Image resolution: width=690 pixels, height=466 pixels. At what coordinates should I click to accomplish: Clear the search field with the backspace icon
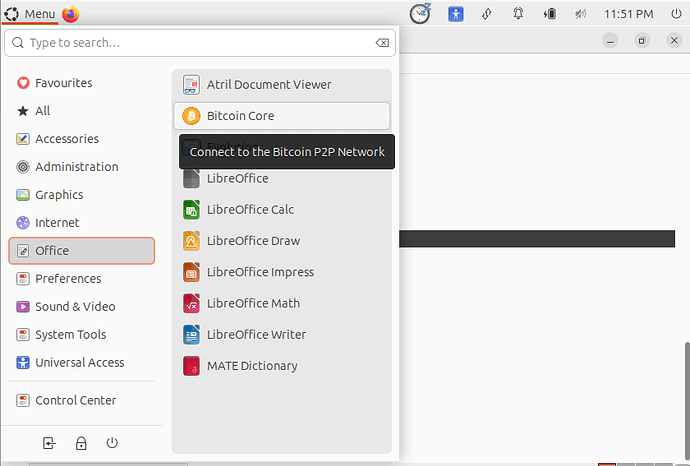click(382, 43)
